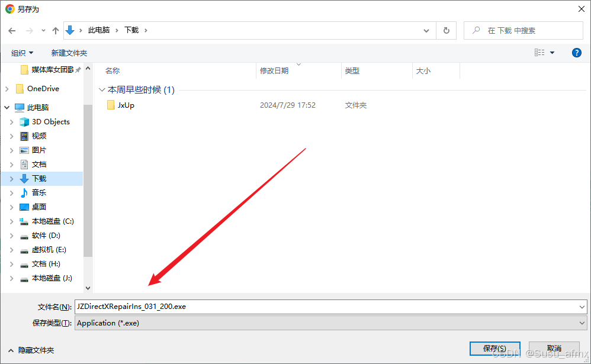Image resolution: width=591 pixels, height=364 pixels.
Task: Open the 组织 menu
Action: coord(22,53)
